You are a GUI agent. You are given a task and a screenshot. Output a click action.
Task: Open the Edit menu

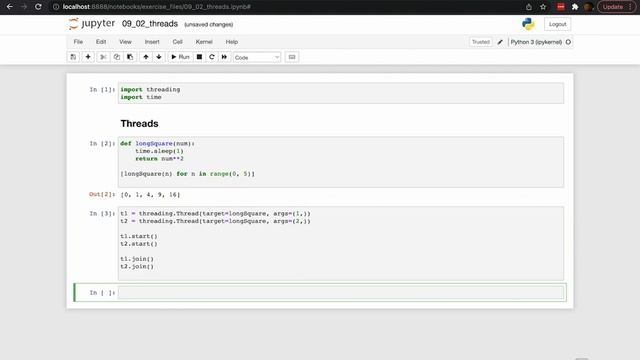point(101,42)
